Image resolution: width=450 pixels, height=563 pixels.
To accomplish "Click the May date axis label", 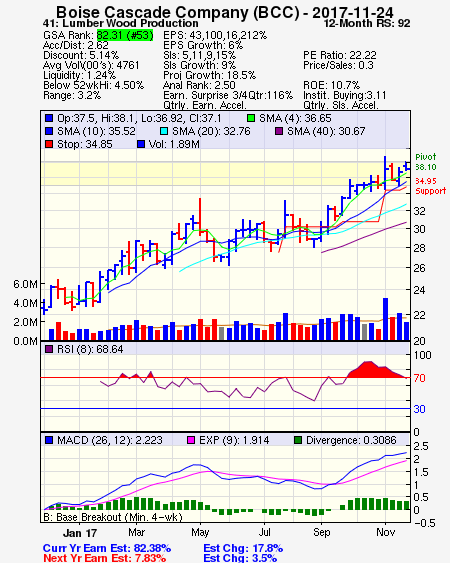I will click(x=200, y=532).
